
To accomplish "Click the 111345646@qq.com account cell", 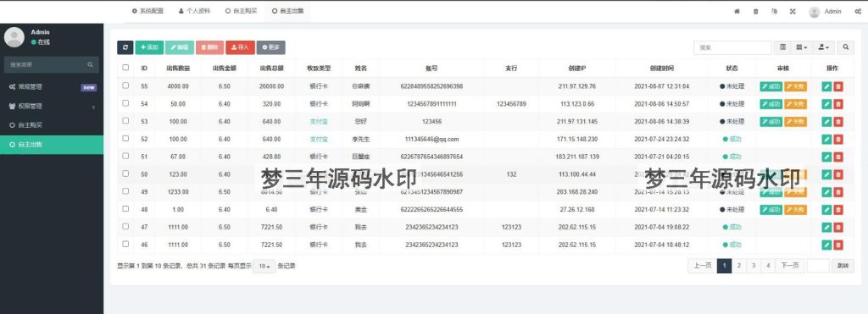I will tap(431, 140).
